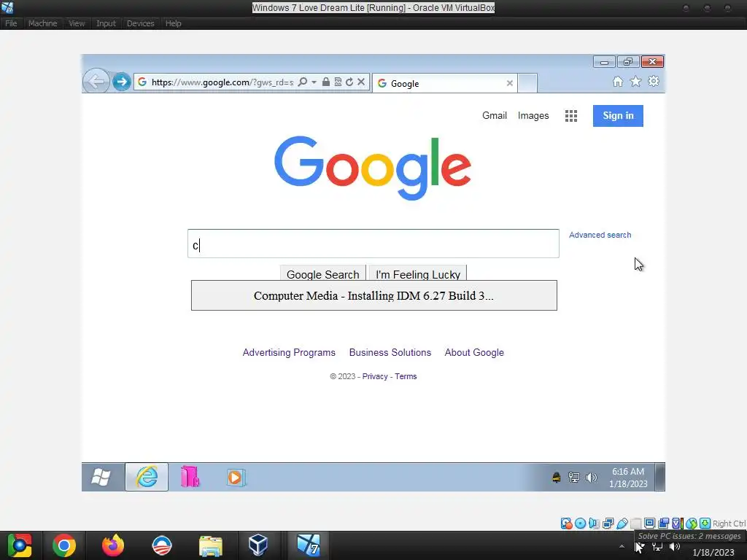Click the guest tray network icon

pyautogui.click(x=573, y=477)
